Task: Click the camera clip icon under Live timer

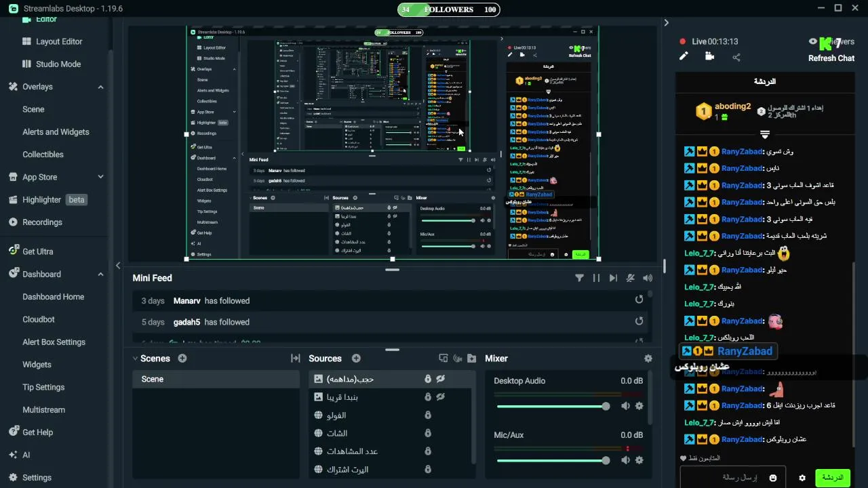Action: (709, 57)
